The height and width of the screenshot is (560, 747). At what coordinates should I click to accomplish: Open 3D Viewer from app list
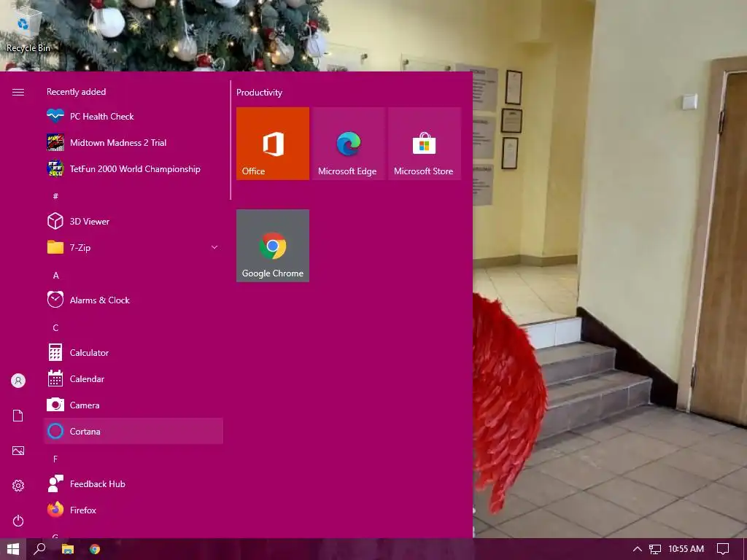click(x=133, y=221)
